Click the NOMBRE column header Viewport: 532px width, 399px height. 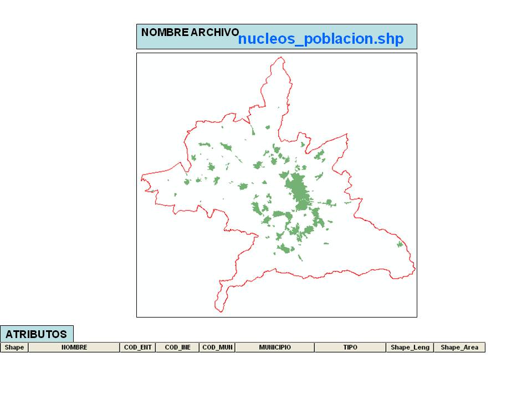tap(74, 347)
